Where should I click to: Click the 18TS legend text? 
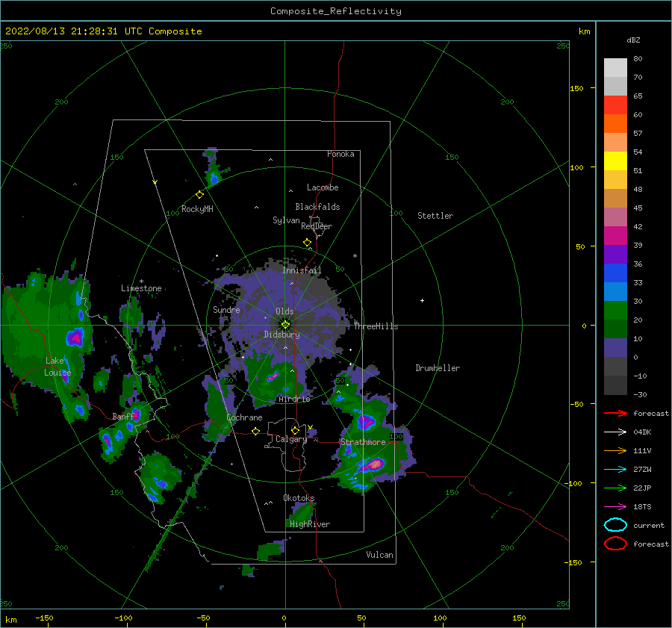[x=642, y=507]
